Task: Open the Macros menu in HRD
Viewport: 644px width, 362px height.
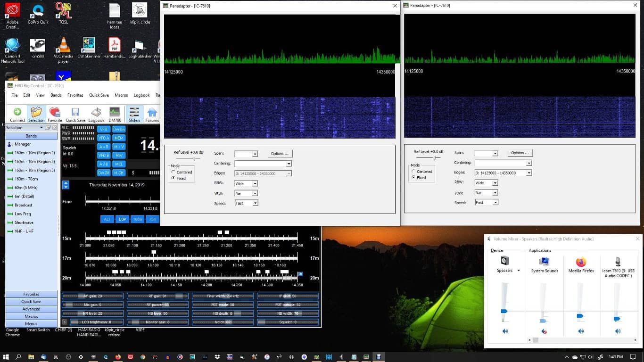Action: (x=121, y=95)
